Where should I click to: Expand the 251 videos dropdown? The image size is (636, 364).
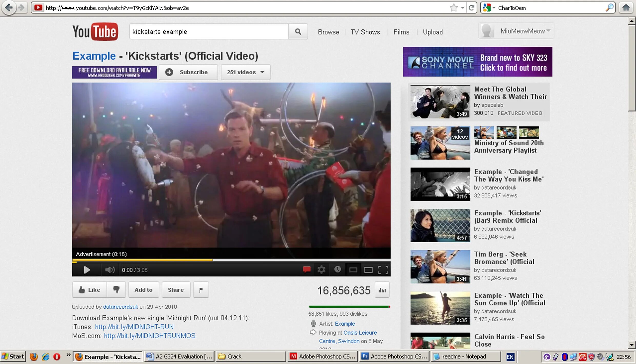tap(246, 72)
